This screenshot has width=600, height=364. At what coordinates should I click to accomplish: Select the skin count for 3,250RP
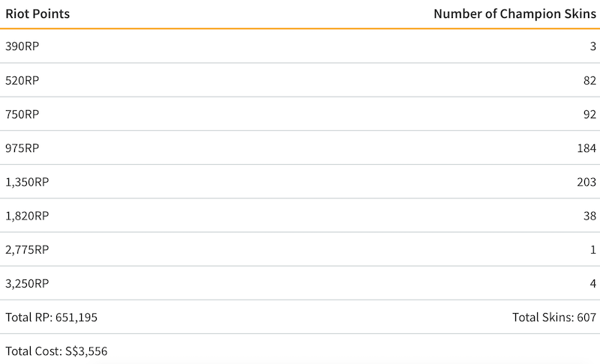coord(592,283)
